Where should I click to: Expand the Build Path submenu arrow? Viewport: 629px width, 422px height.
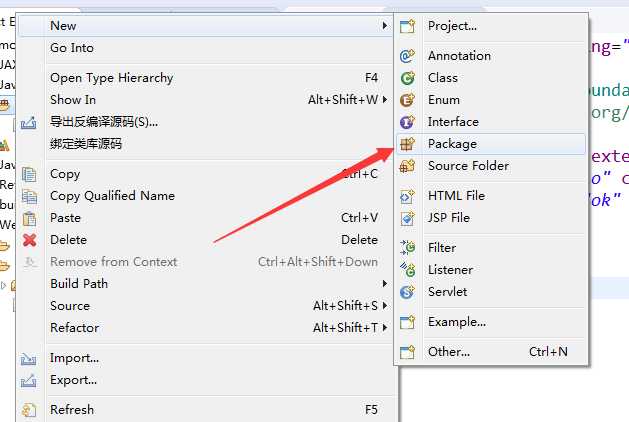[385, 284]
